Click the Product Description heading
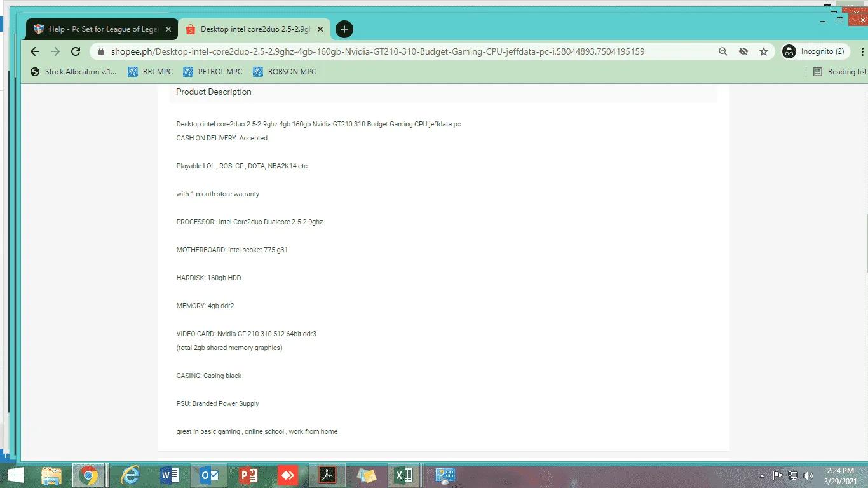Screen dimensions: 868x488 click(x=214, y=92)
